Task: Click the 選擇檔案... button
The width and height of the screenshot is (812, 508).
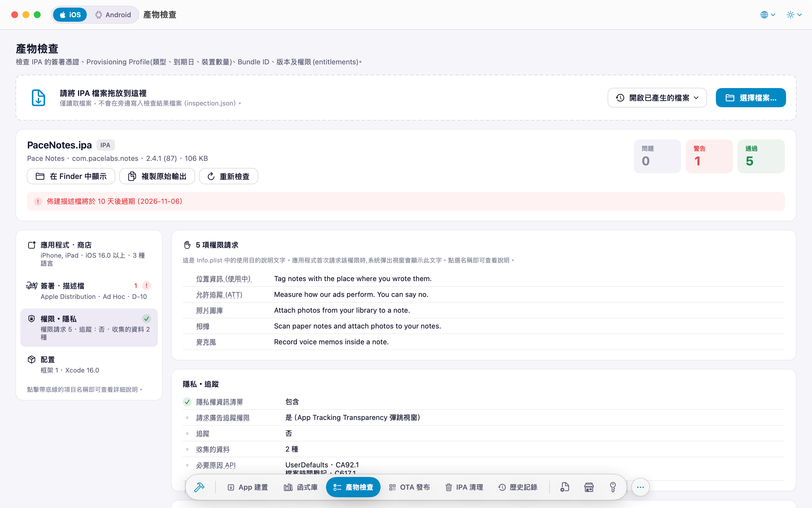Action: click(x=751, y=98)
